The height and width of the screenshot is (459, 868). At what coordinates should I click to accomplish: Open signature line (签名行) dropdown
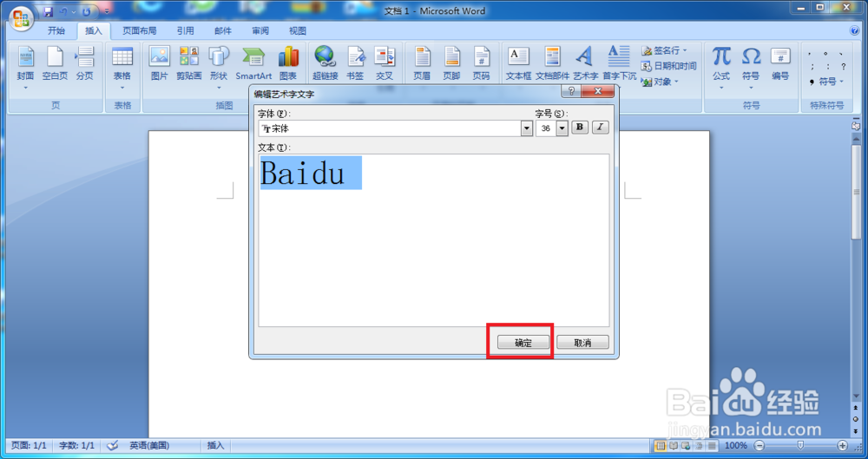pos(664,50)
